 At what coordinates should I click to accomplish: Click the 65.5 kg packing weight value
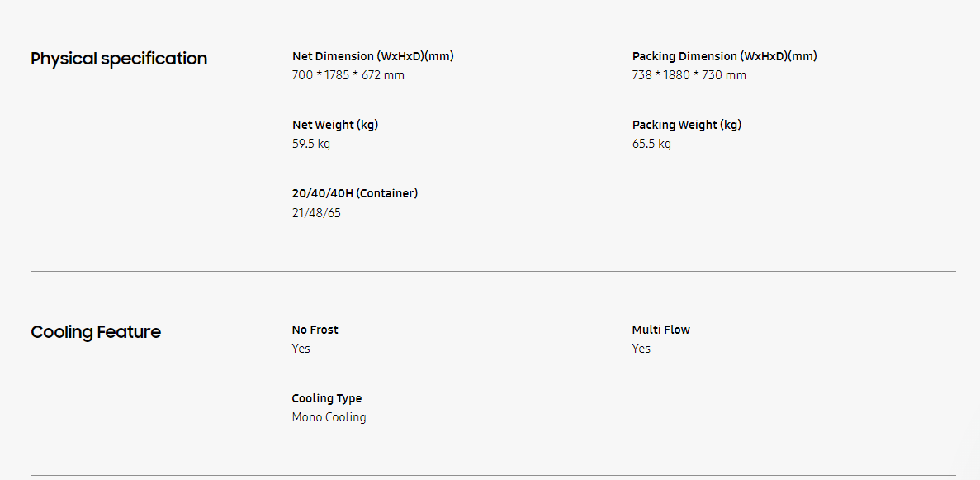(651, 144)
